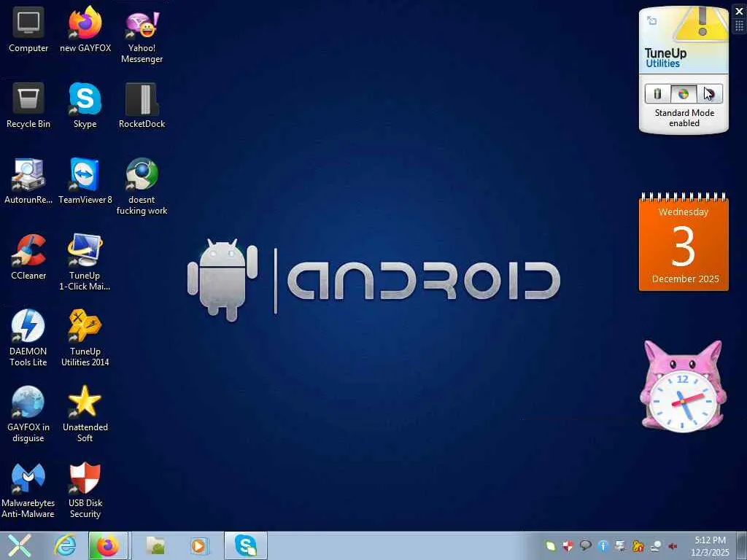Select the AutorunRe... desktop shortcut
The image size is (747, 560).
click(x=28, y=182)
